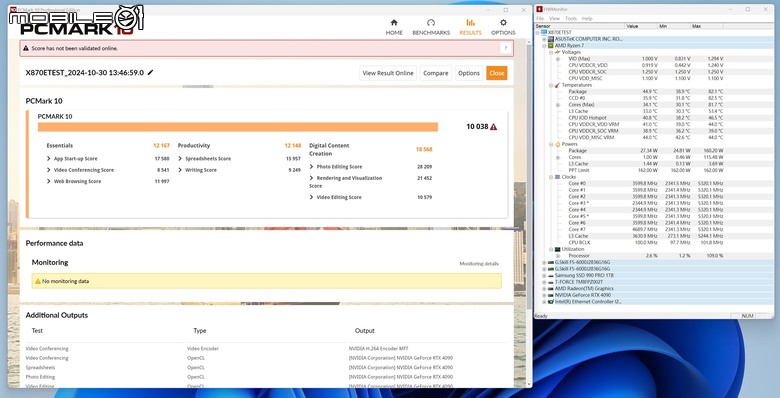This screenshot has width=780, height=398.
Task: Expand the Photo Editing Score chevron
Action: click(x=311, y=167)
